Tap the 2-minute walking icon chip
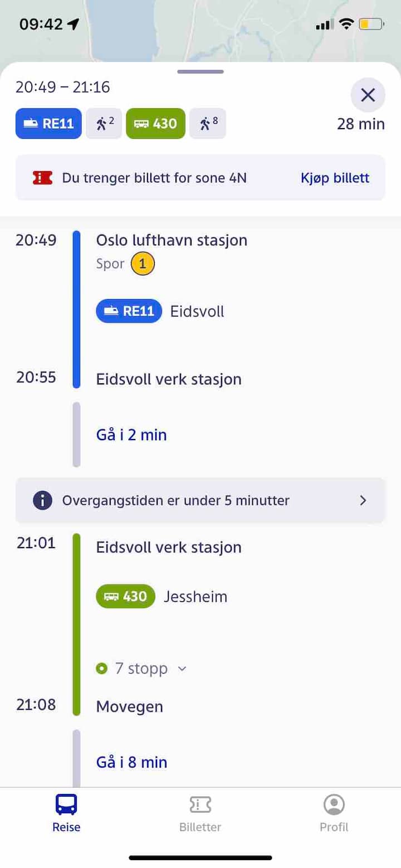 [x=104, y=123]
